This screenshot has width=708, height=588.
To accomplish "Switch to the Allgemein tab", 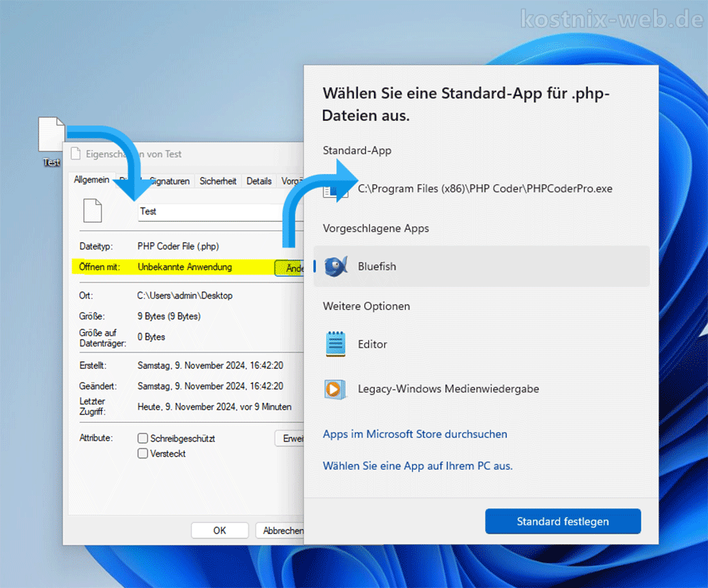I will [92, 180].
